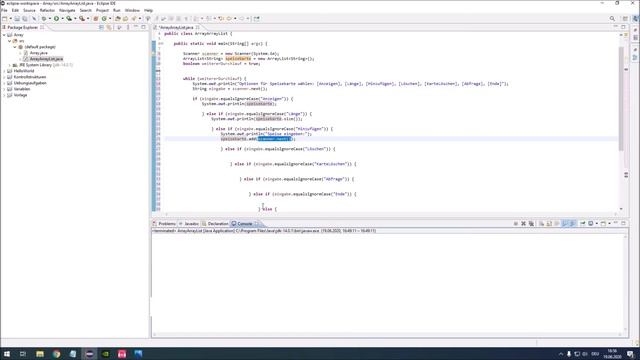Toggle Link with Editor in Package Explorer
The width and height of the screenshot is (640, 360).
tap(109, 27)
